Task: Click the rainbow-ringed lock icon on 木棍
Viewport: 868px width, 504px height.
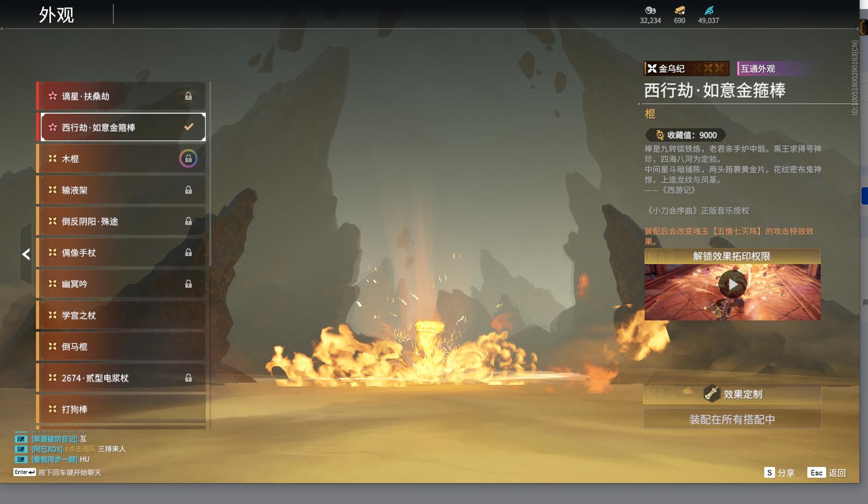Action: point(188,158)
